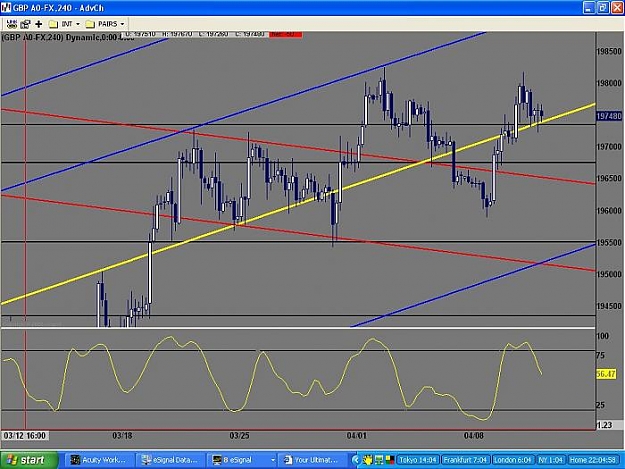Screen dimensions: 625x469
Task: Click the 03/25 date axis label
Action: click(239, 436)
